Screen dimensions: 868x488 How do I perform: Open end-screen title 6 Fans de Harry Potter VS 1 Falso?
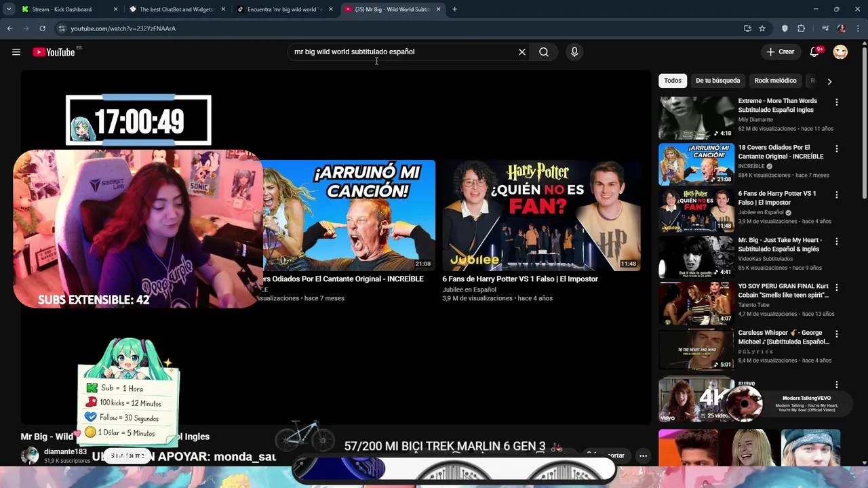coord(520,279)
